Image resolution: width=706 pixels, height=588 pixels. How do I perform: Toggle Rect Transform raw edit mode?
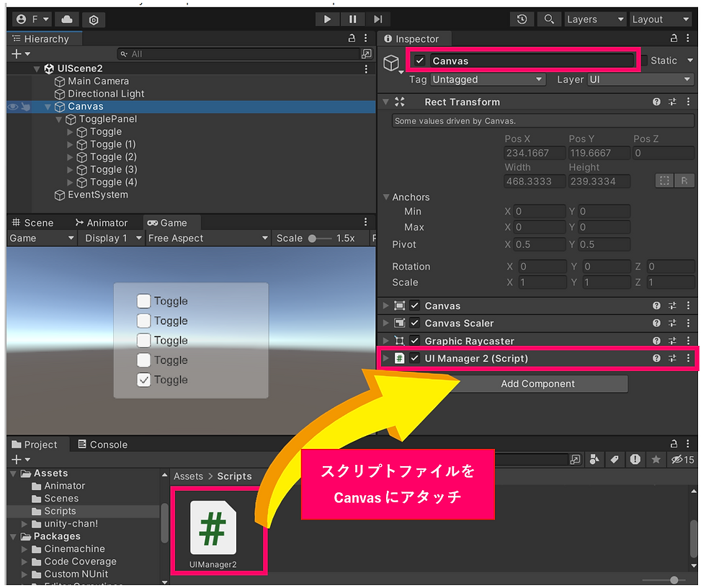[684, 181]
